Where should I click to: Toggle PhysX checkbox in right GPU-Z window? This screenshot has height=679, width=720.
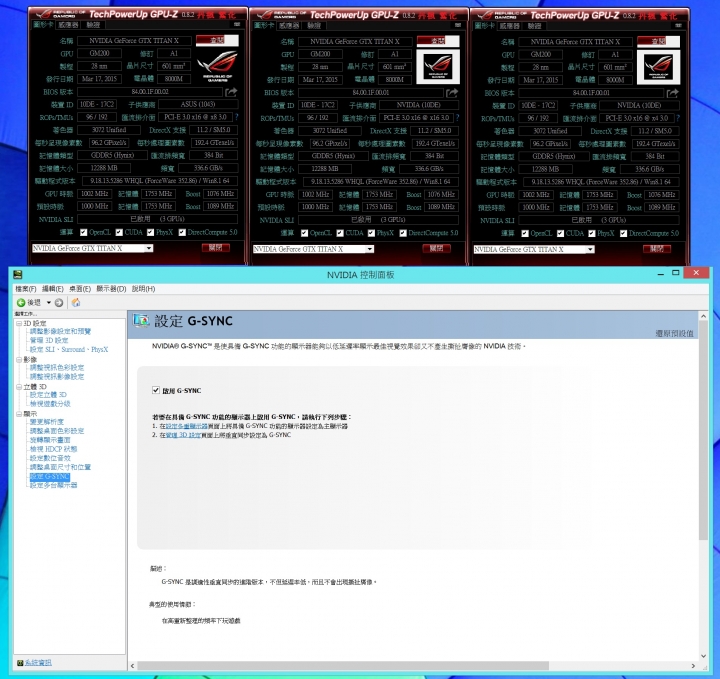pyautogui.click(x=592, y=234)
